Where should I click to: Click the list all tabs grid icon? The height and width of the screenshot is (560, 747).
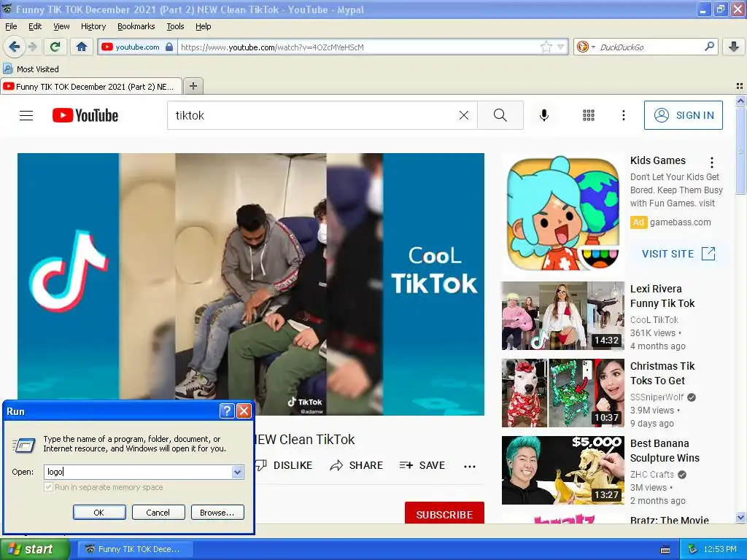(740, 86)
